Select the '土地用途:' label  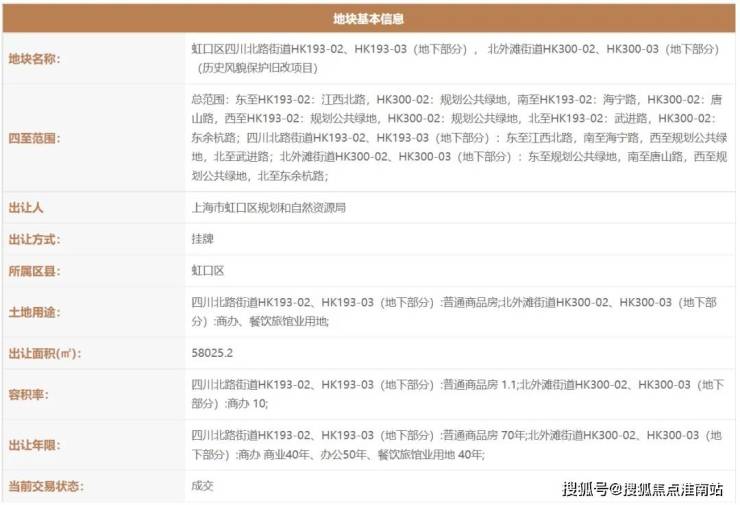[34, 312]
